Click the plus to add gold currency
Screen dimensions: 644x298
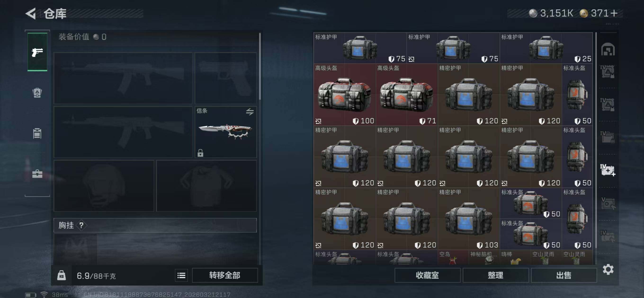614,13
